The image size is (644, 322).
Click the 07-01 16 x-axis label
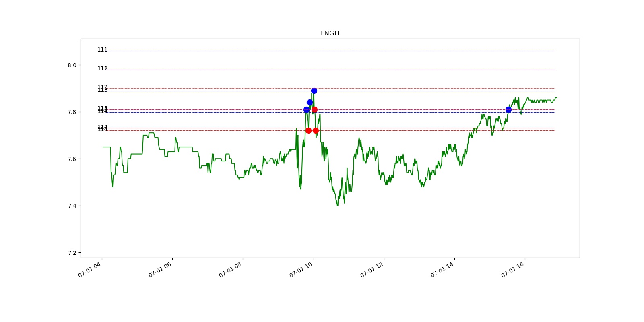[513, 270]
